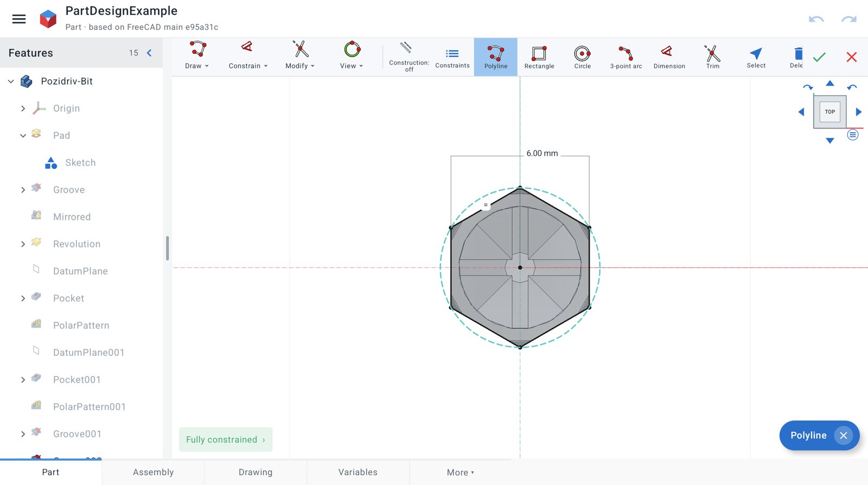Cancel sketch with red X

(852, 57)
